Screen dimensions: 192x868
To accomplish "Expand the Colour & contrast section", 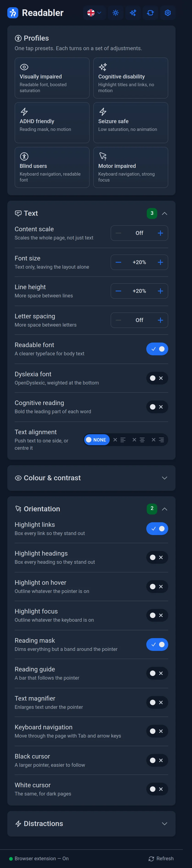I will (x=91, y=478).
